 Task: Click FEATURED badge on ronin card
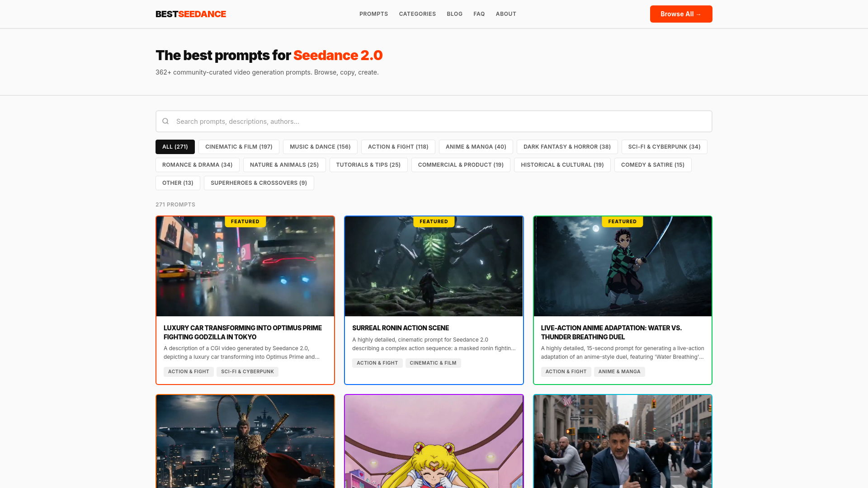point(434,221)
